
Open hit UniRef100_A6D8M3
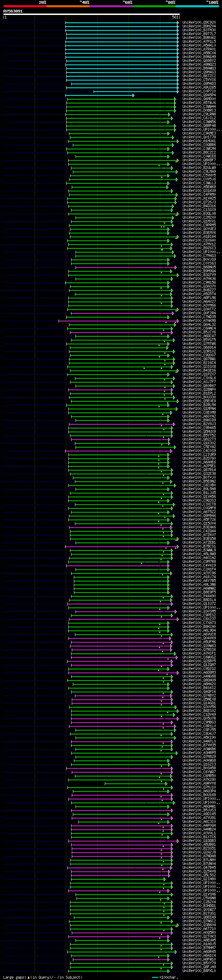point(199,672)
